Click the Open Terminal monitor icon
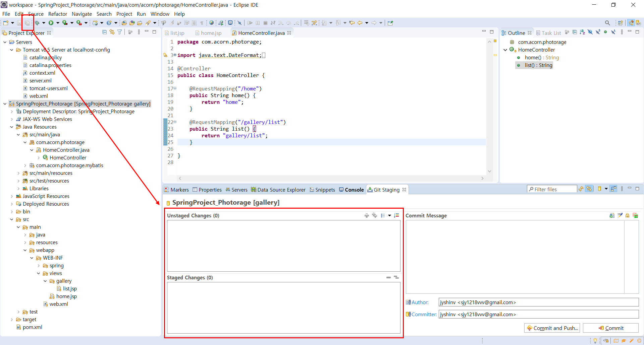The width and height of the screenshot is (644, 345). (230, 23)
